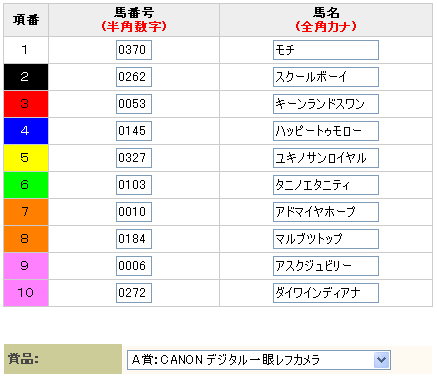Open the 賞品 prize dropdown arrow

tap(382, 360)
